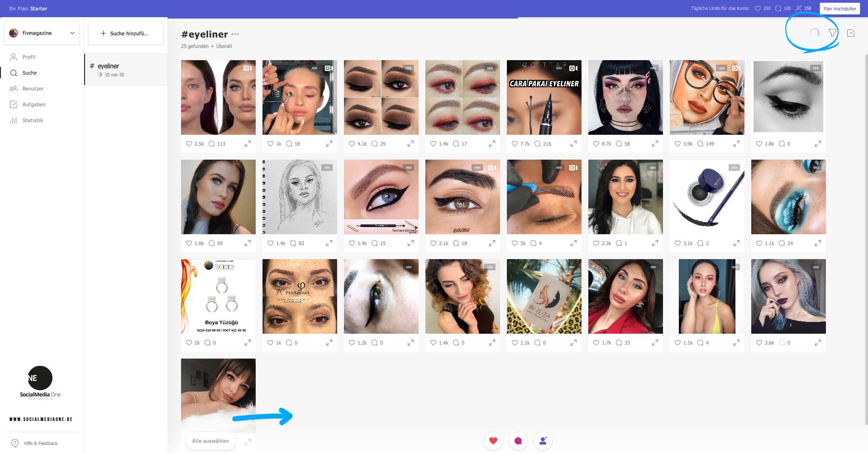Click the select-mode checkbox icon at top right
868x454 pixels.
(x=851, y=33)
